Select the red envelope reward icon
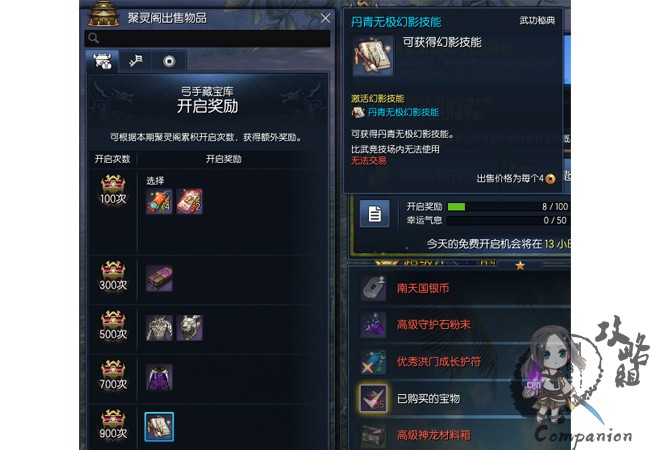Image resolution: width=650 pixels, height=450 pixels. pyautogui.click(x=189, y=201)
